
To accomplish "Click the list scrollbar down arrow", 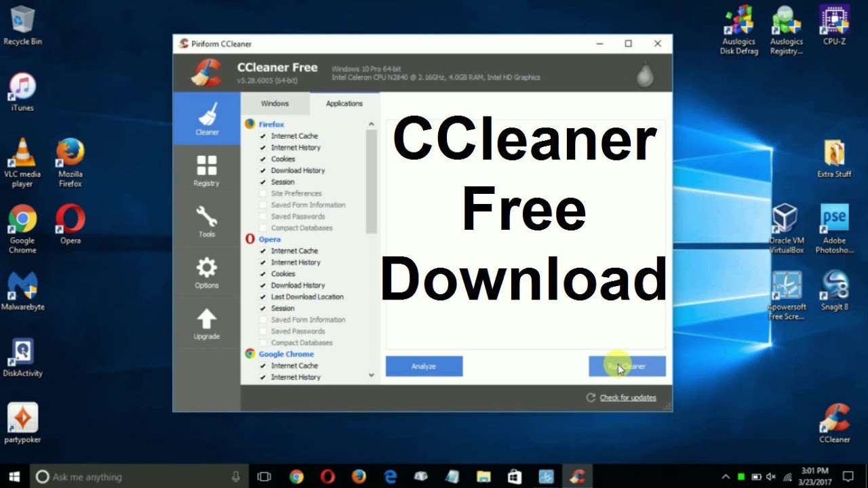I will click(x=371, y=375).
